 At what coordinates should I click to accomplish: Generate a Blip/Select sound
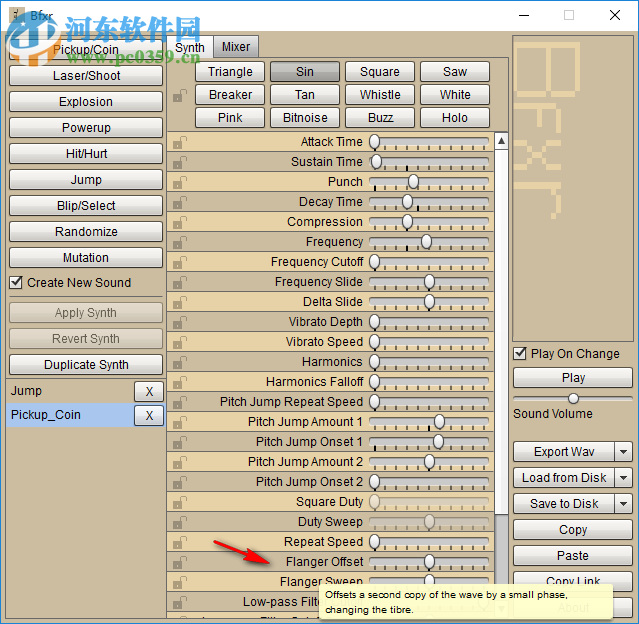(86, 206)
